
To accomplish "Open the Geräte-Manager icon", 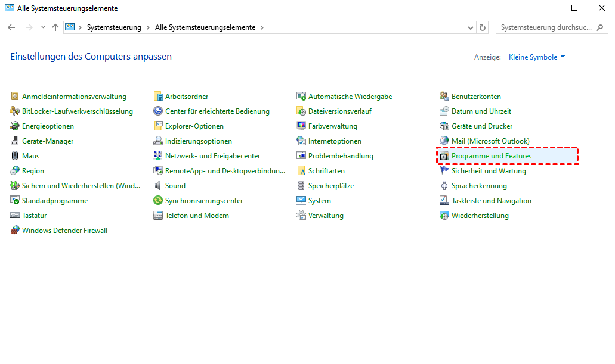I will coord(15,141).
